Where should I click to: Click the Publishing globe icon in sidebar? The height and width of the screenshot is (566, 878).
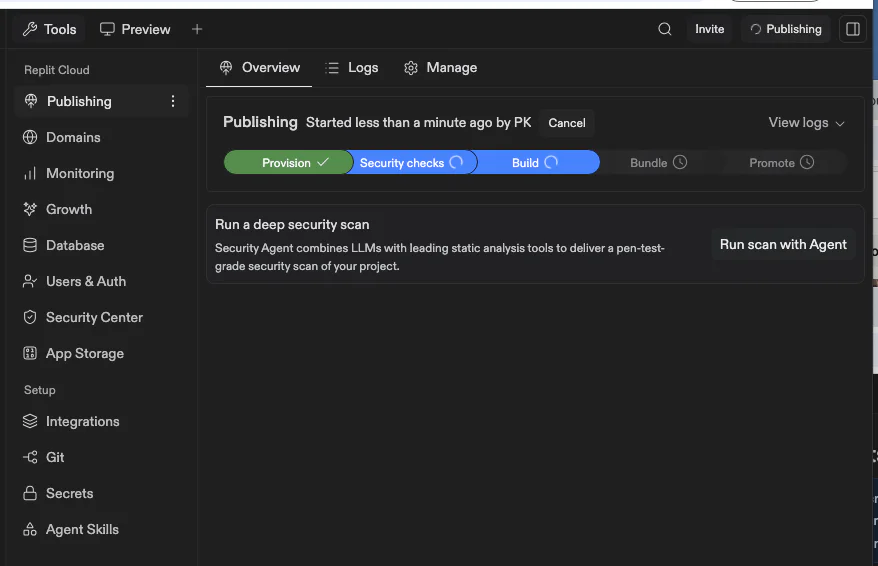31,101
